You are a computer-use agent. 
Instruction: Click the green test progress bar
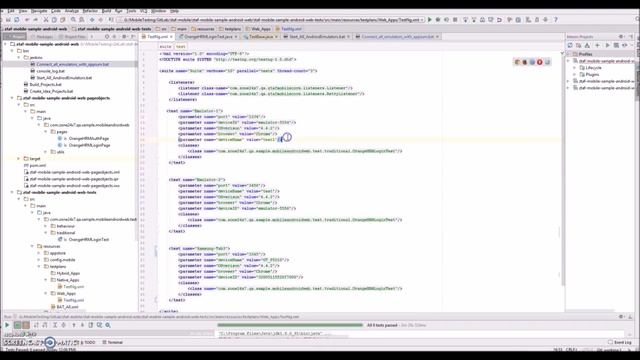coord(290,325)
